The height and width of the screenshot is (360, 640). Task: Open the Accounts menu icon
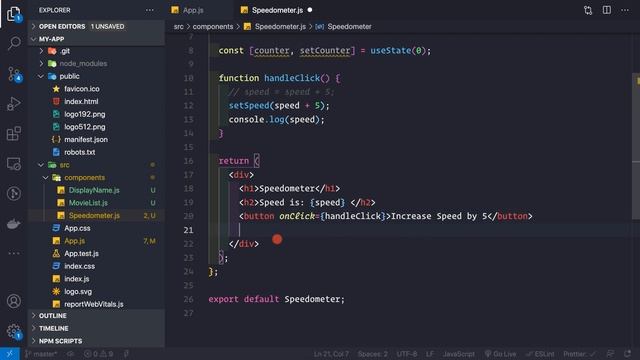14,301
